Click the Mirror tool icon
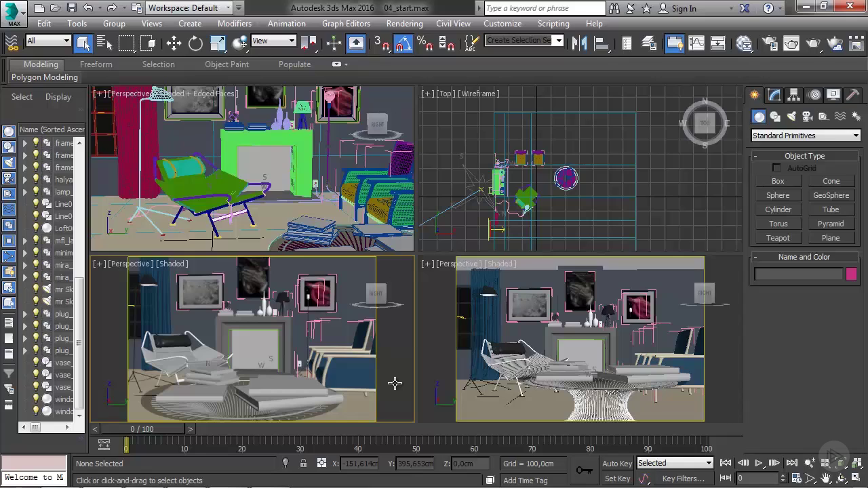This screenshot has height=488, width=868. click(x=579, y=43)
